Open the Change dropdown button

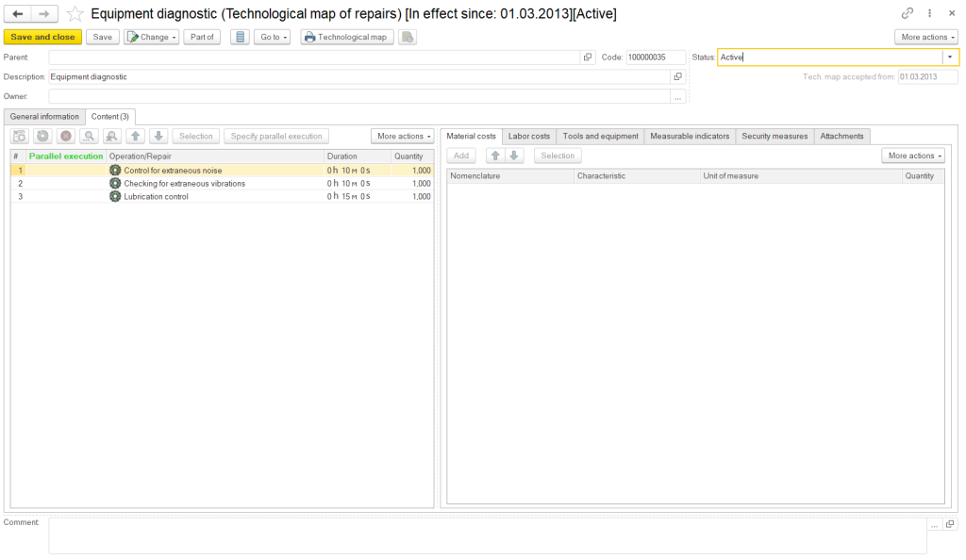pyautogui.click(x=151, y=37)
